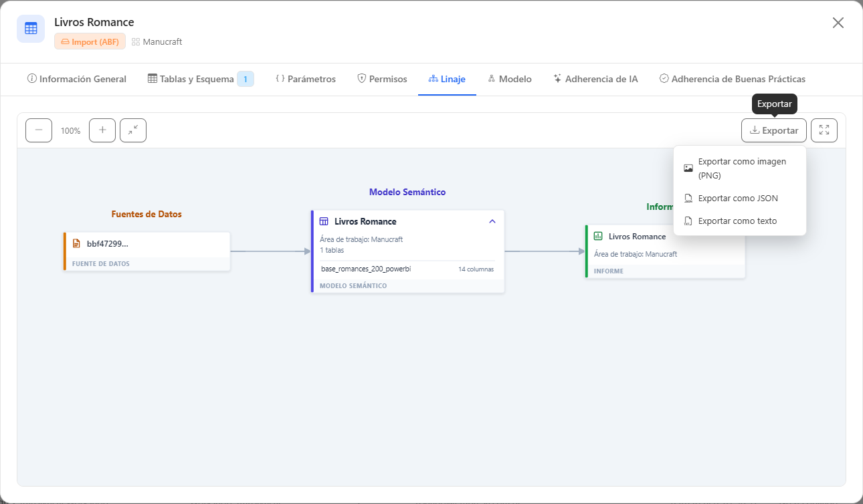Click the '1 tablas' text in model card

tap(332, 250)
